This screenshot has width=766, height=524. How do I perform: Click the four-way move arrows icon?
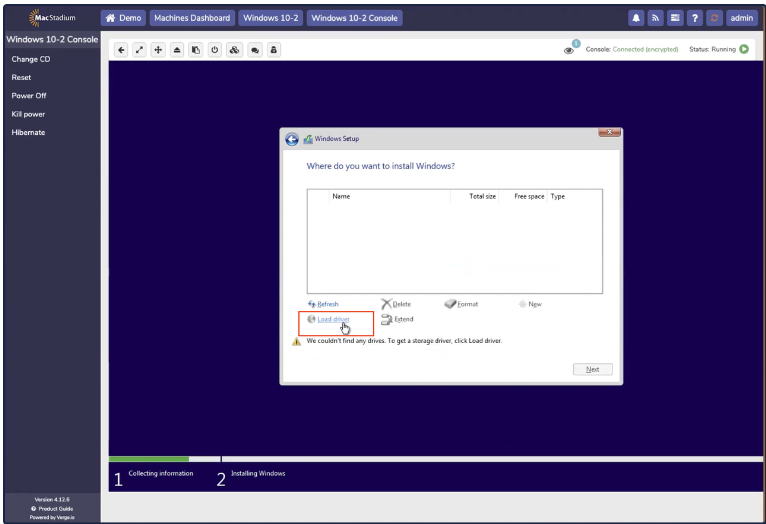tap(159, 49)
